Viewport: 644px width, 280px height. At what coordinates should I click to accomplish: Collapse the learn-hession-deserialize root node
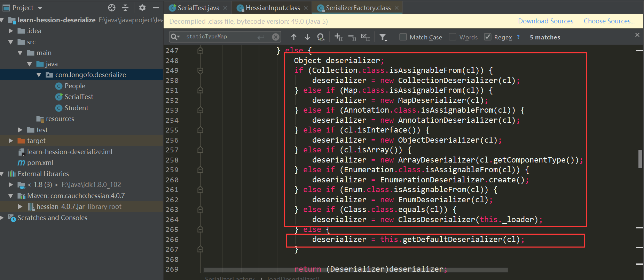click(2, 20)
